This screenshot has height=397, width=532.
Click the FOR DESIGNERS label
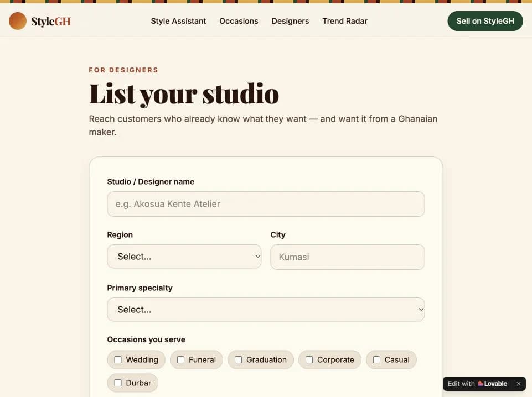[123, 70]
